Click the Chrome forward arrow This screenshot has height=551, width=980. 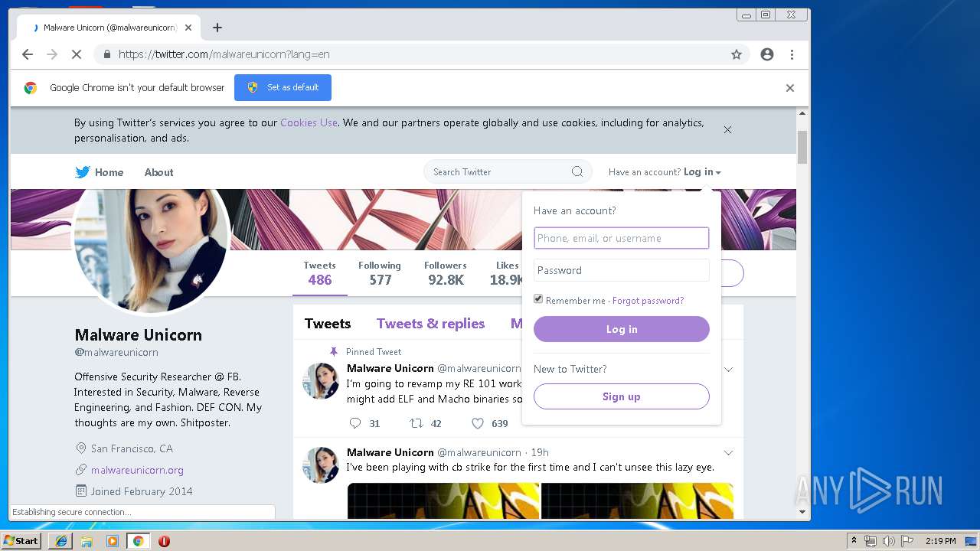pyautogui.click(x=52, y=54)
